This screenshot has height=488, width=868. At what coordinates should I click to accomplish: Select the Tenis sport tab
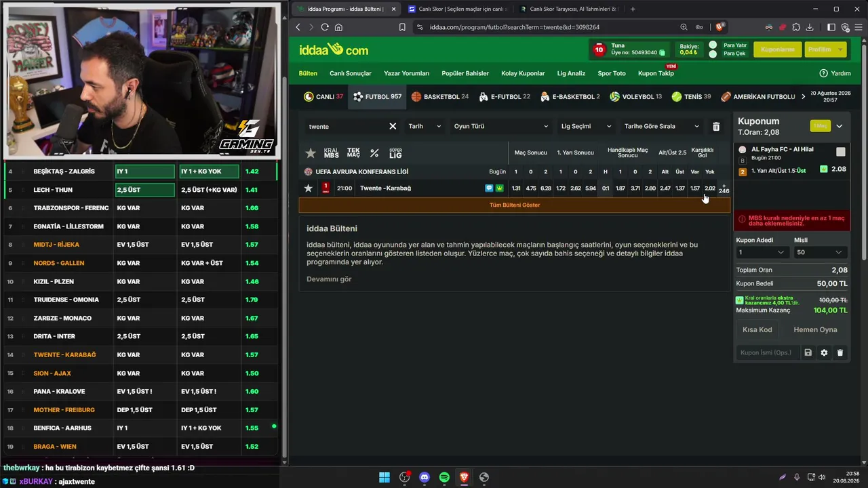[692, 97]
